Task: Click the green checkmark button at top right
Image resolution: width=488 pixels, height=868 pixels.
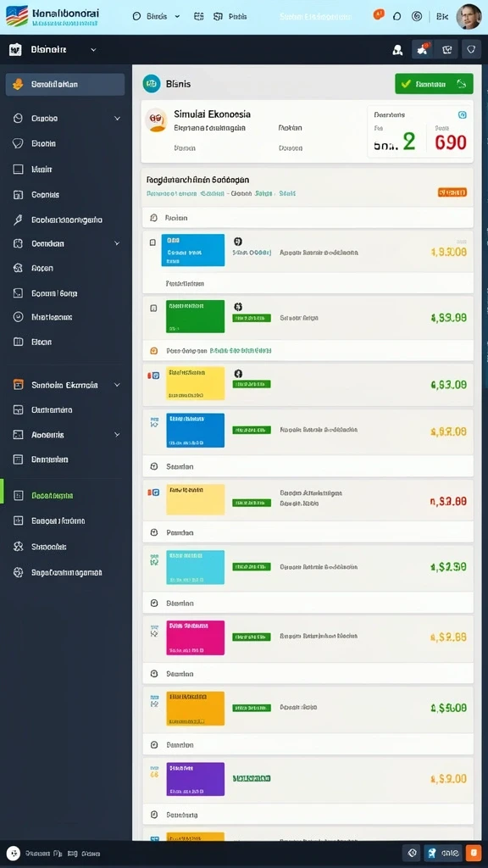Action: click(x=434, y=84)
